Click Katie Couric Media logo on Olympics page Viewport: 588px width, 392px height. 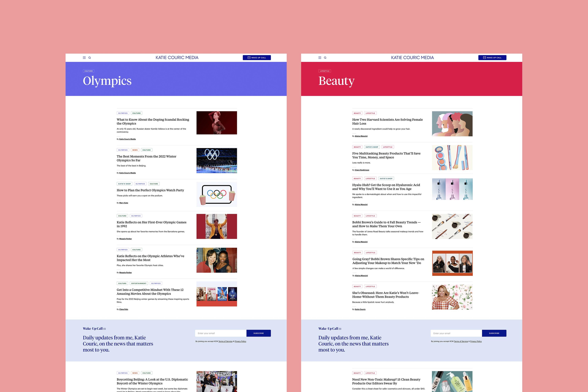(x=177, y=58)
